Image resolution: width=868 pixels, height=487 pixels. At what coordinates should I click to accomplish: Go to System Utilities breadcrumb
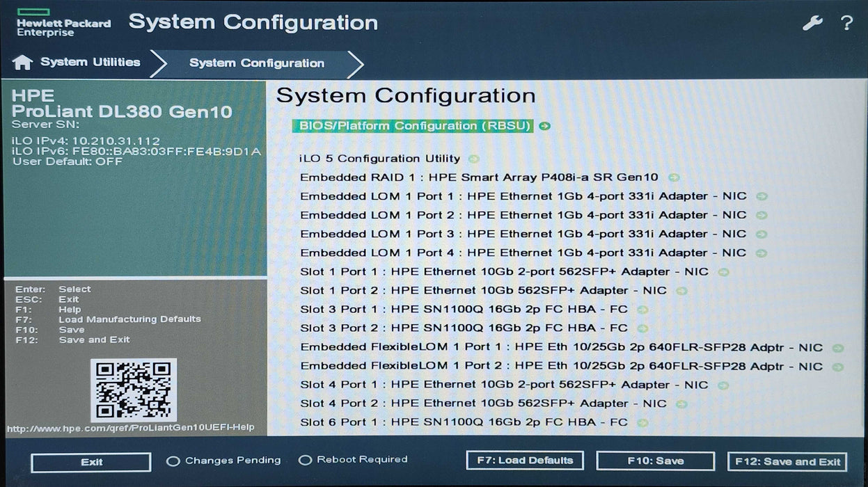click(90, 63)
